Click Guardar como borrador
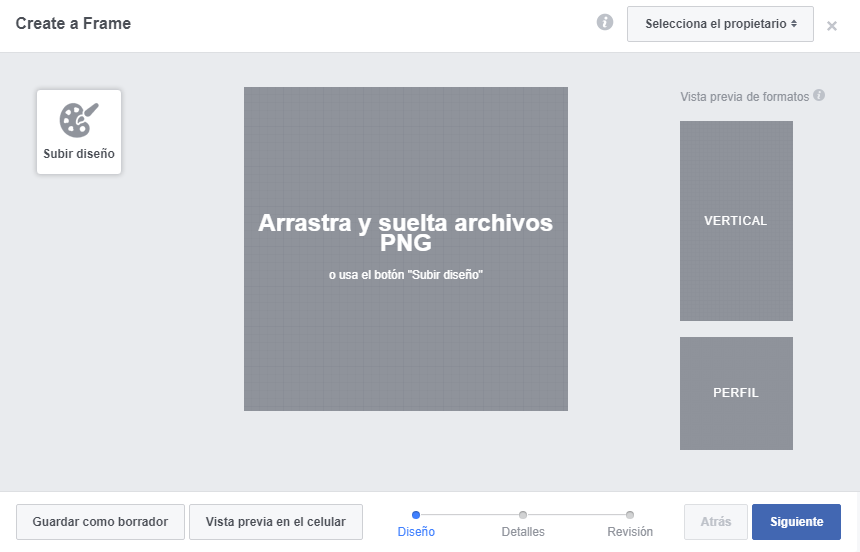 coord(100,522)
